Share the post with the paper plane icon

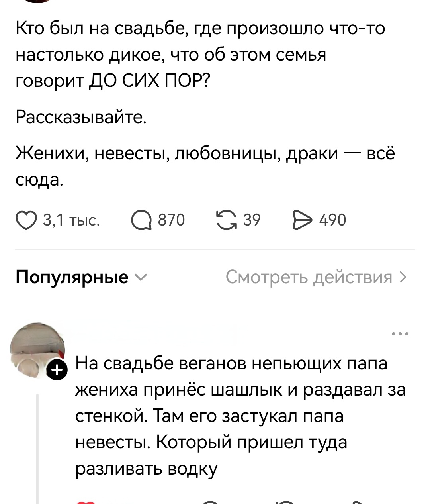(303, 220)
